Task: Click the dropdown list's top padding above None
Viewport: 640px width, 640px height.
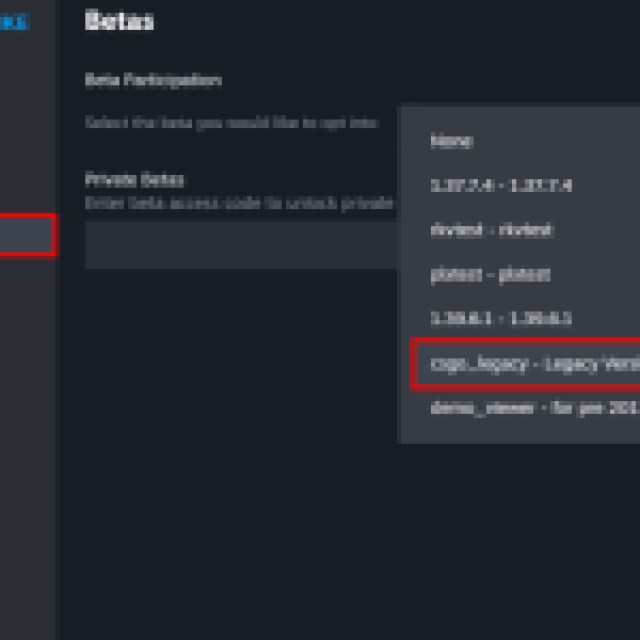Action: (x=518, y=114)
